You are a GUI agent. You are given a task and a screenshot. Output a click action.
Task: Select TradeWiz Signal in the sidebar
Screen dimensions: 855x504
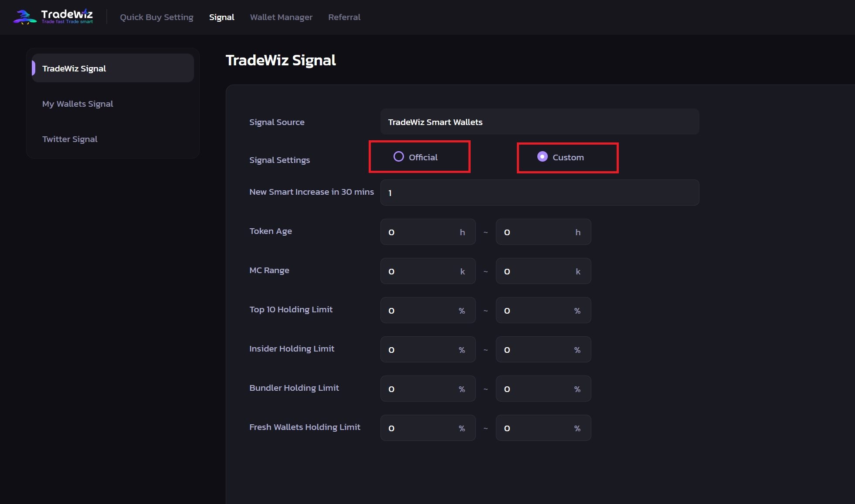(x=113, y=68)
